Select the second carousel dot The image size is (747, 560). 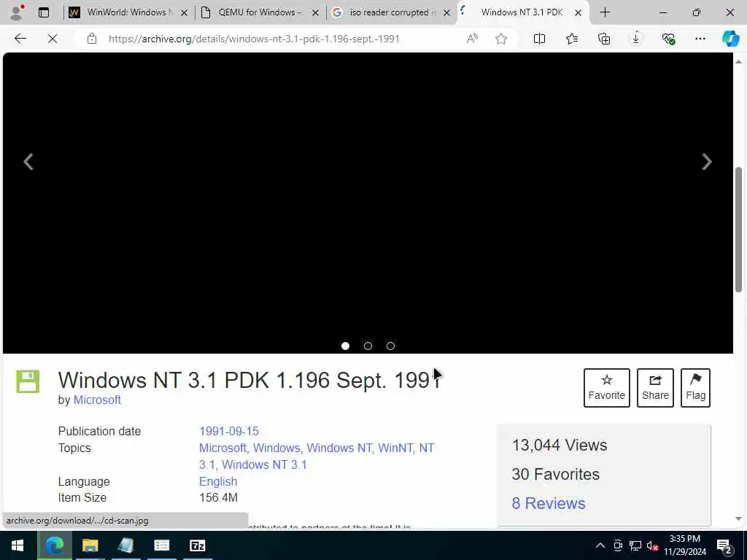(368, 346)
